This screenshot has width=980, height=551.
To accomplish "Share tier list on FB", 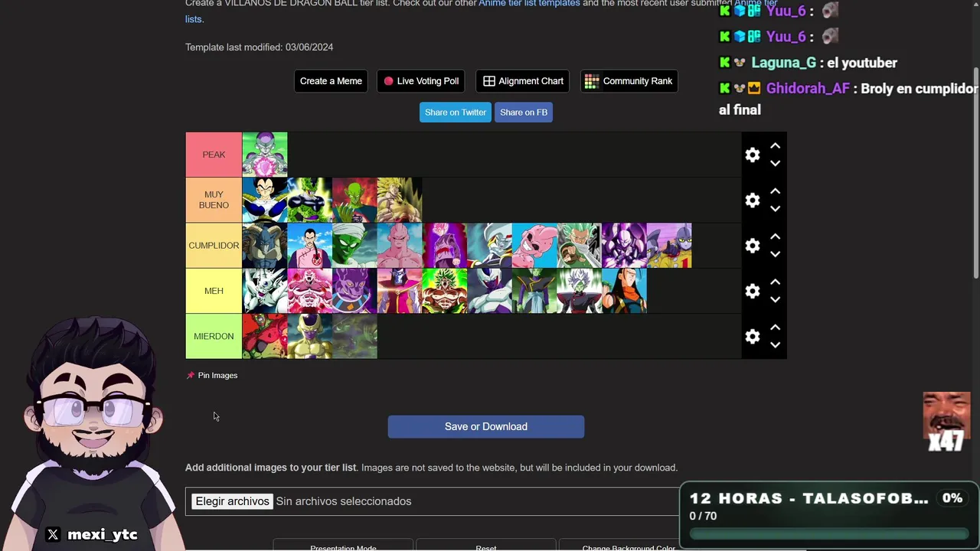I will pyautogui.click(x=524, y=112).
